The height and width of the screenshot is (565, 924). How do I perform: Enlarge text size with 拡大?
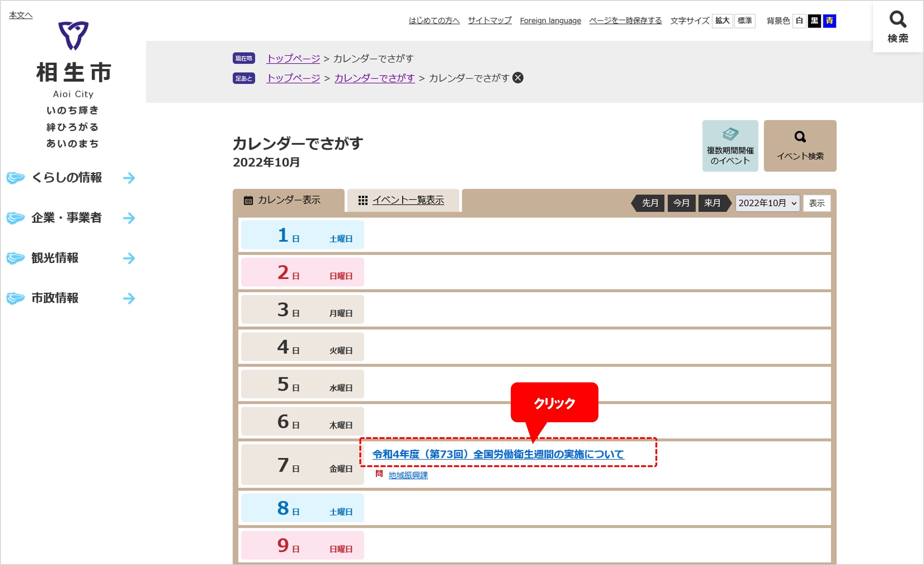coord(722,21)
